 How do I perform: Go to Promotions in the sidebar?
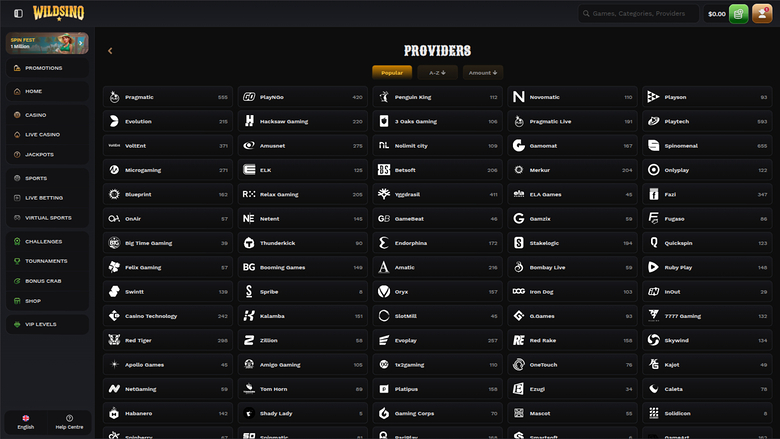43,68
